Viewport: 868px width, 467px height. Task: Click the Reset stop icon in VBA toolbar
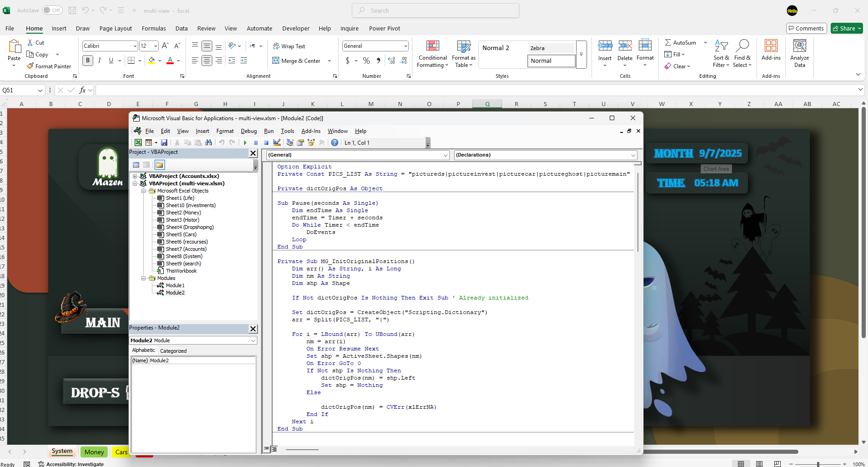tap(266, 143)
